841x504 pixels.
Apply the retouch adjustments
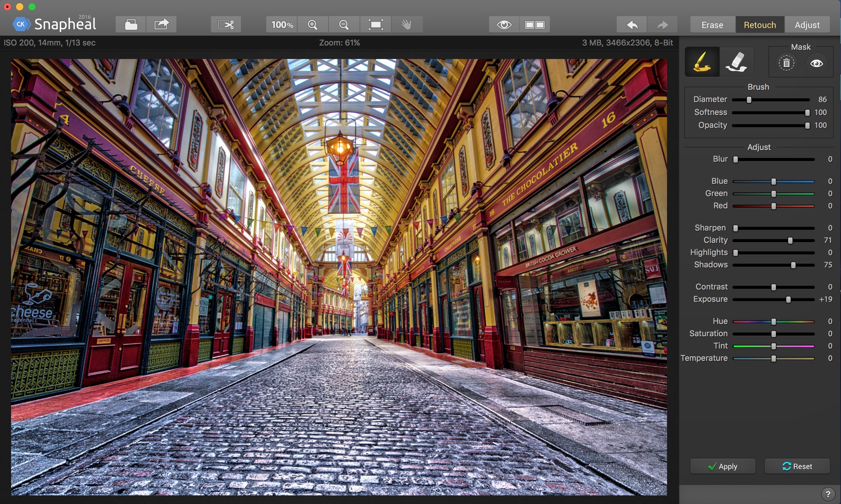pos(723,466)
